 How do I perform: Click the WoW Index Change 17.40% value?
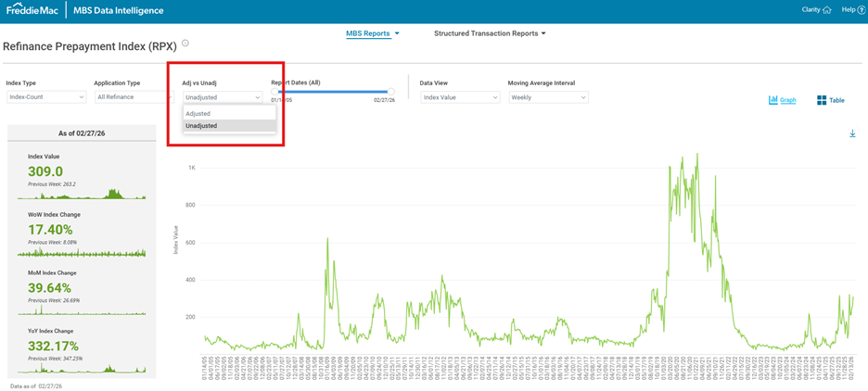pyautogui.click(x=50, y=229)
